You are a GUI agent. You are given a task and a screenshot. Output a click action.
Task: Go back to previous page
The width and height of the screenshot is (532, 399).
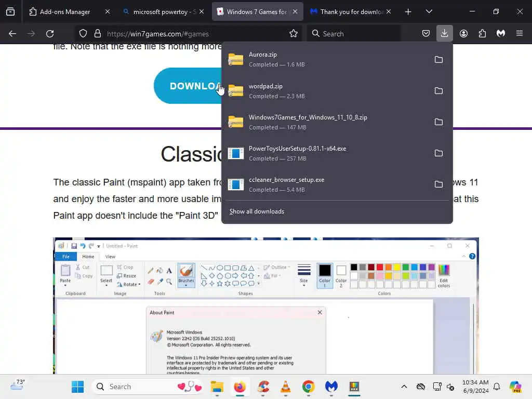[x=12, y=34]
